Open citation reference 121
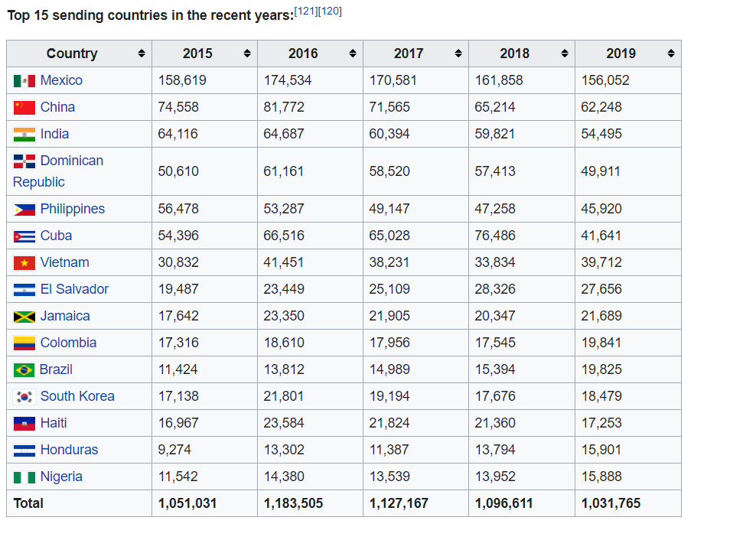 click(x=306, y=11)
